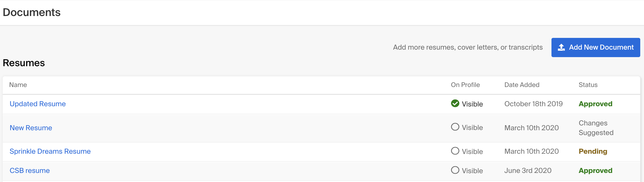The width and height of the screenshot is (644, 182).
Task: Click the Pending status of Sprinkle Dreams
Action: click(593, 151)
